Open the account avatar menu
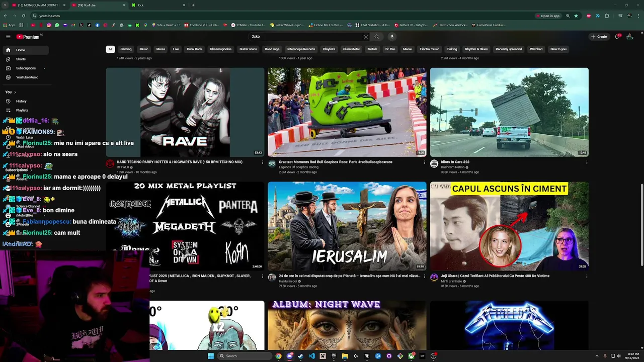 coord(629,37)
